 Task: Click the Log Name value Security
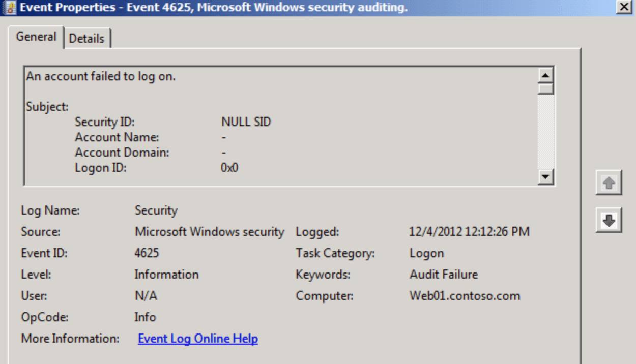[156, 210]
